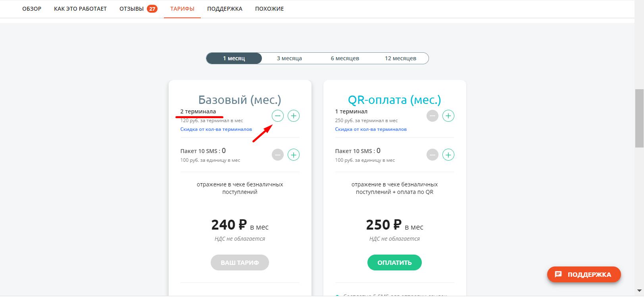Add SMS package in Базовый plan
The image size is (644, 297).
click(x=294, y=155)
